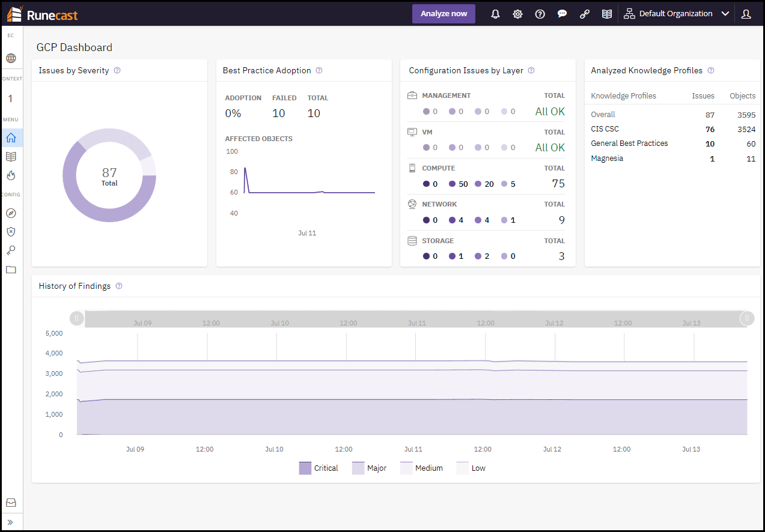Open the compass icon under Config

coord(11,213)
